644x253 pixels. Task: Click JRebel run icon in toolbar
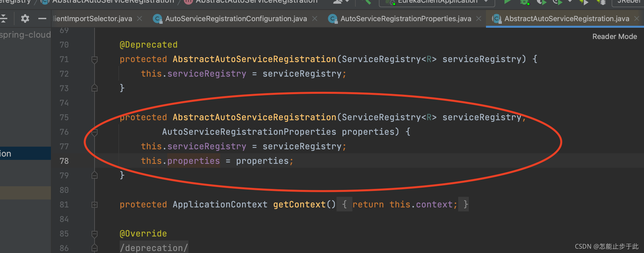(584, 2)
